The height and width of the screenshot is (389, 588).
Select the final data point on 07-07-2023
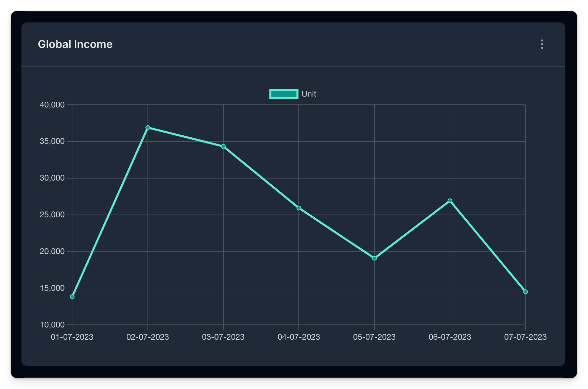pos(525,292)
